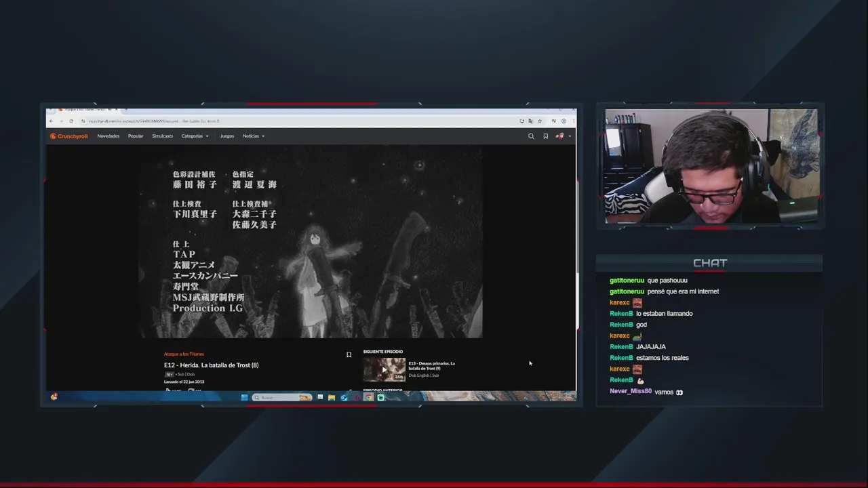
Task: Play next episode E13 thumbnail
Action: click(x=384, y=369)
